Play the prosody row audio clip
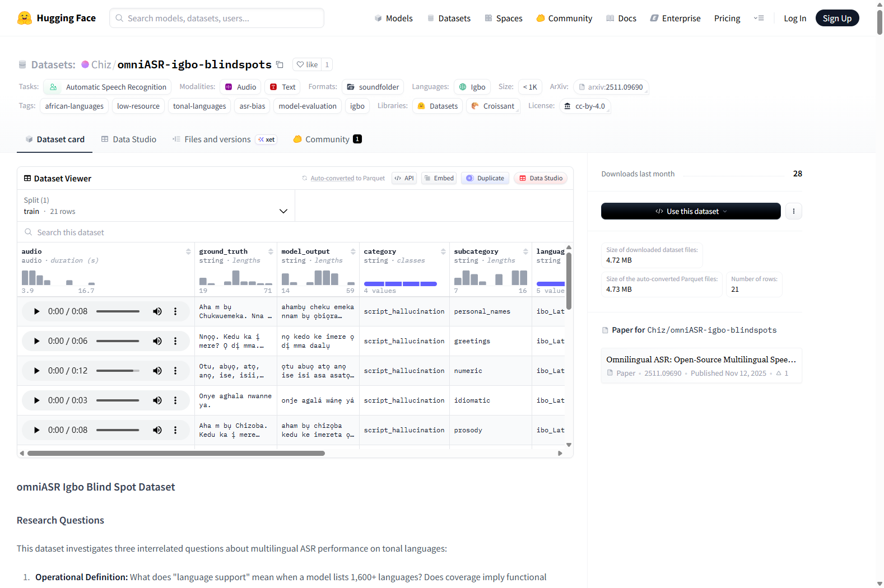The image size is (884, 588). click(x=37, y=430)
